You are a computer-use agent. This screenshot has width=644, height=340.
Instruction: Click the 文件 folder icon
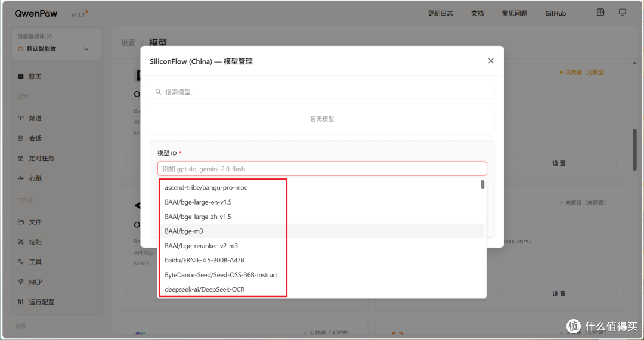(x=20, y=222)
